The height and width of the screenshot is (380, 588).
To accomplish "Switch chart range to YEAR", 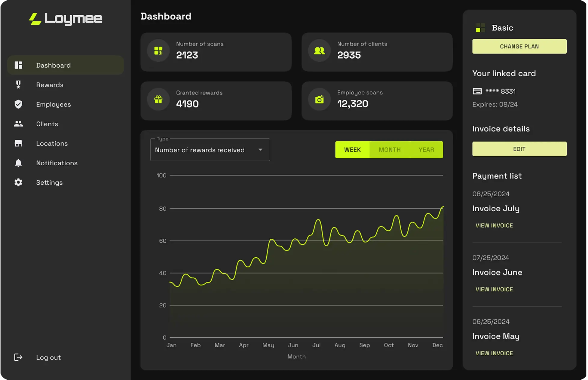I will click(426, 150).
